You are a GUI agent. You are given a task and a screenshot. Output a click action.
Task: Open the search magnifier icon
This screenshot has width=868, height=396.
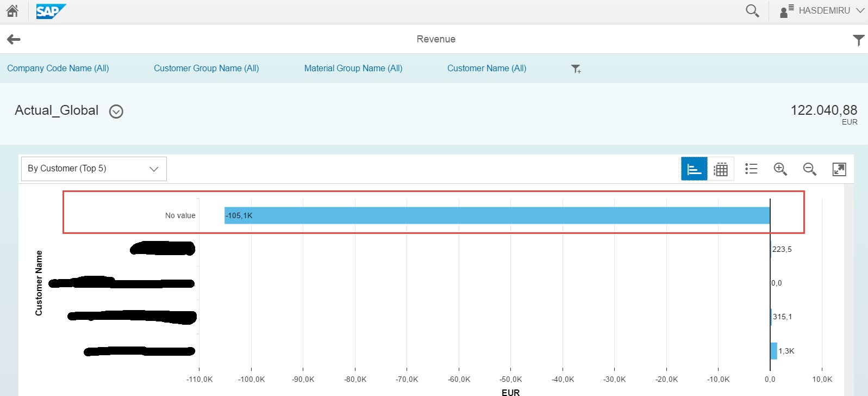[752, 11]
